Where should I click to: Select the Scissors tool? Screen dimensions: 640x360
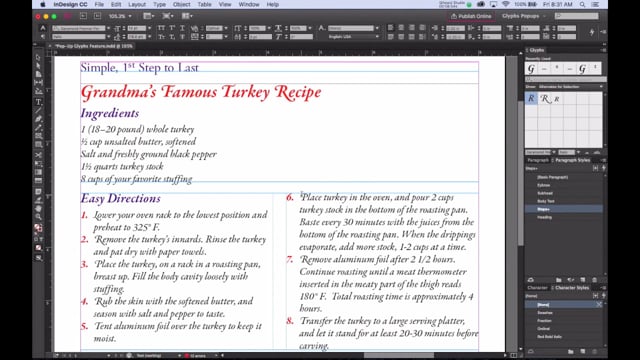click(38, 155)
